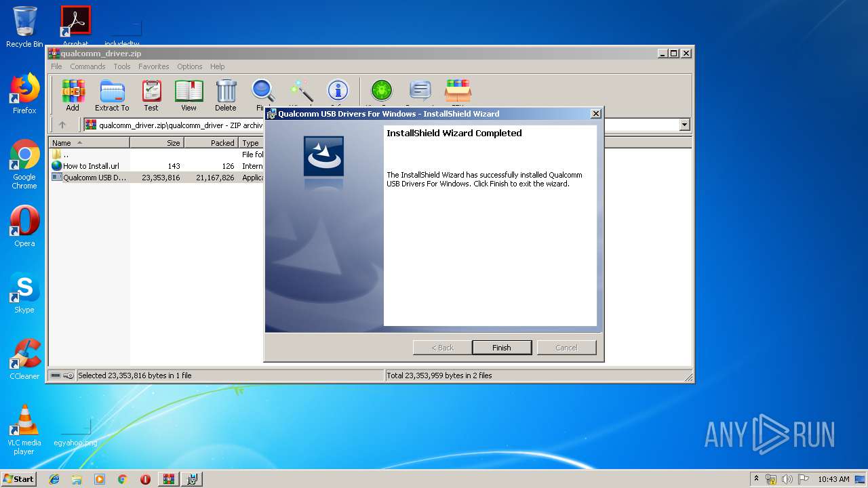The width and height of the screenshot is (868, 488).
Task: Click the network tray icon
Action: (771, 479)
